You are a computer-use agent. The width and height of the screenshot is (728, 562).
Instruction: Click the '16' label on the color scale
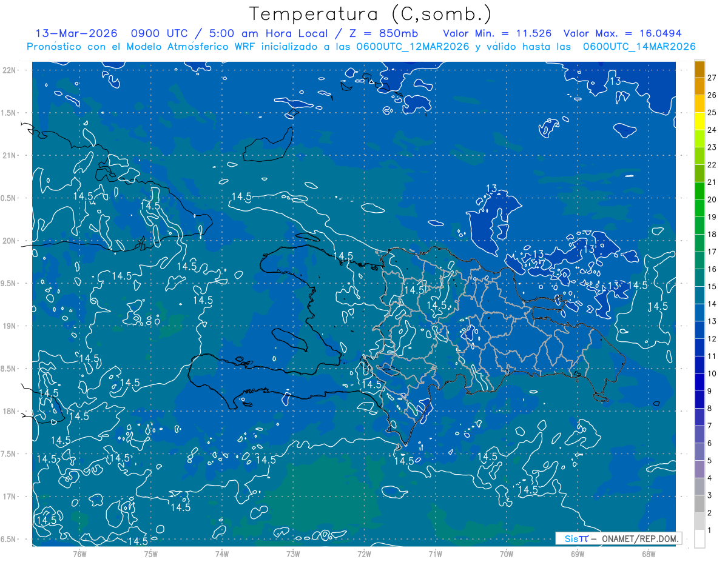712,269
